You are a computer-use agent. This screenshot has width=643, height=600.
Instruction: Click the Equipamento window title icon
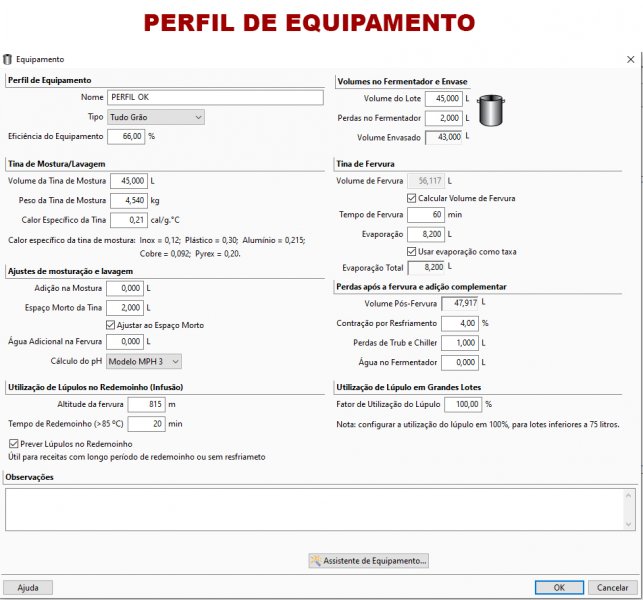tap(7, 59)
